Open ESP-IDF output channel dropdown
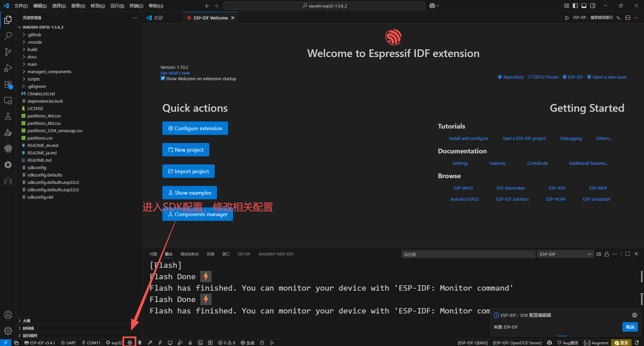This screenshot has height=346, width=644. [565, 254]
